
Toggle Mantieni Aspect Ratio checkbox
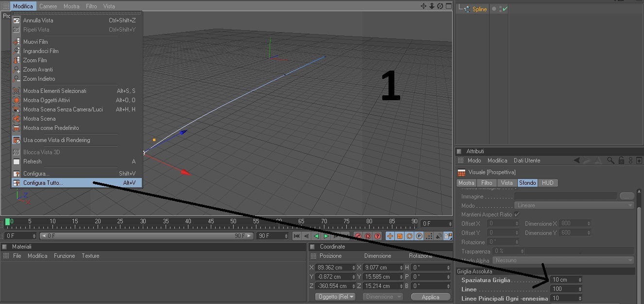[517, 215]
